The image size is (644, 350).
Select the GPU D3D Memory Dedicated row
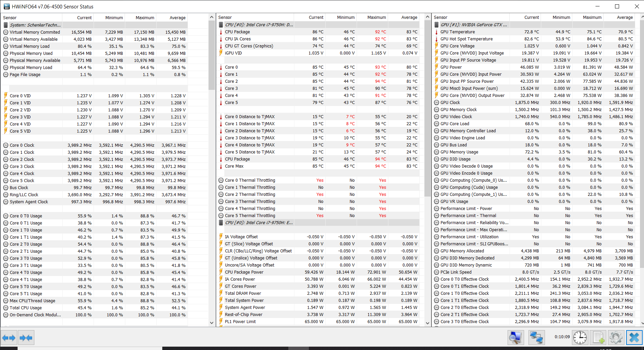tap(534, 258)
